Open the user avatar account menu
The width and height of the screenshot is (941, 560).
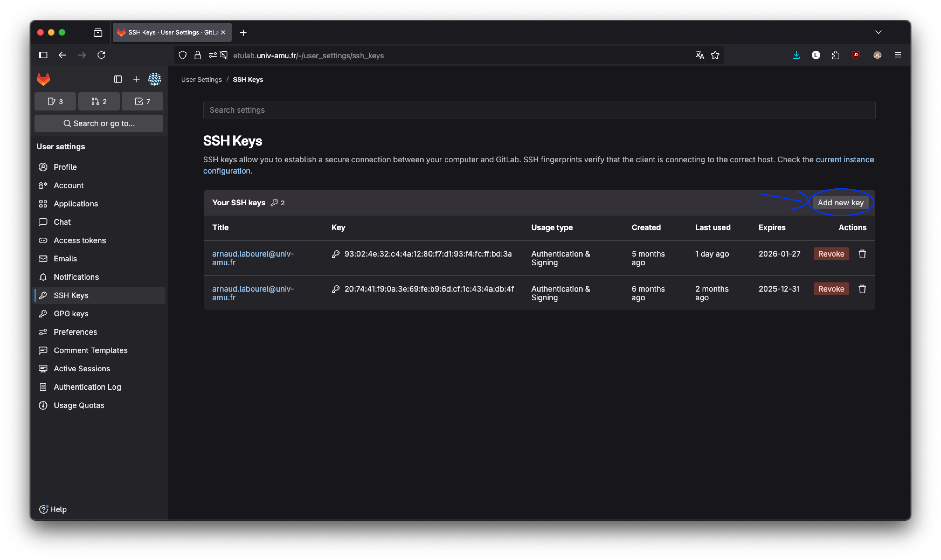(x=155, y=79)
